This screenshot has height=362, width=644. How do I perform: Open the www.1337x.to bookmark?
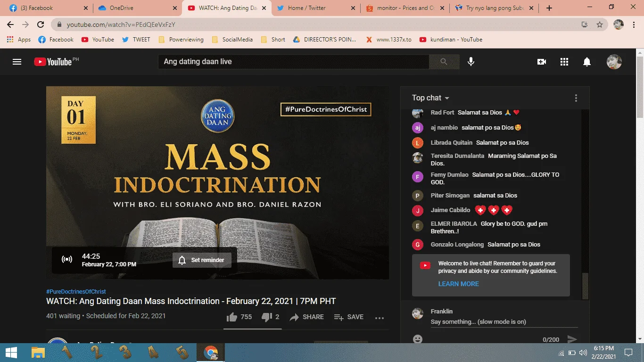pyautogui.click(x=388, y=40)
